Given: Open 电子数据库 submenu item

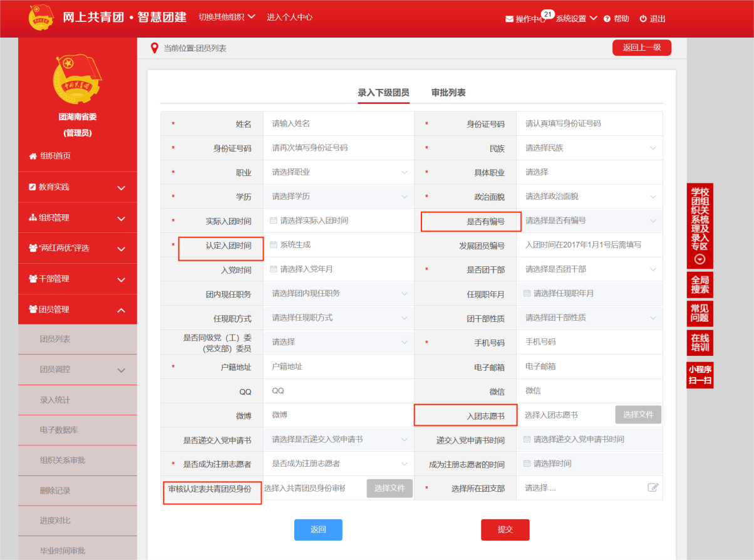Looking at the screenshot, I should tap(78, 430).
